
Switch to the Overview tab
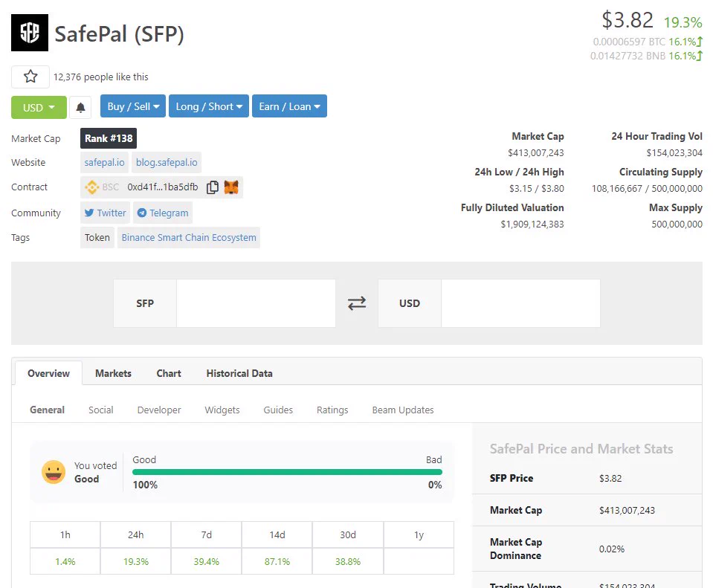(48, 373)
